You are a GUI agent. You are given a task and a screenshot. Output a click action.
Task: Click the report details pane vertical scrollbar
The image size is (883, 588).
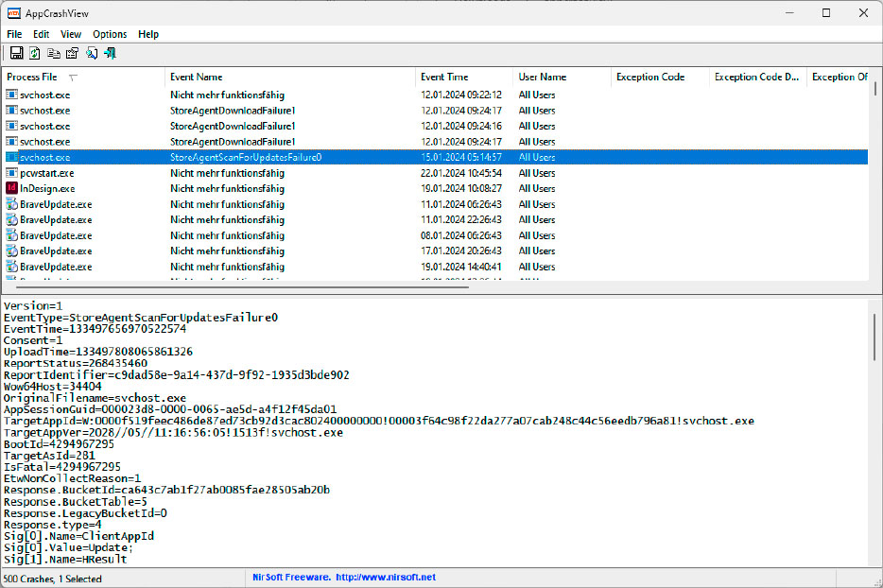(874, 337)
